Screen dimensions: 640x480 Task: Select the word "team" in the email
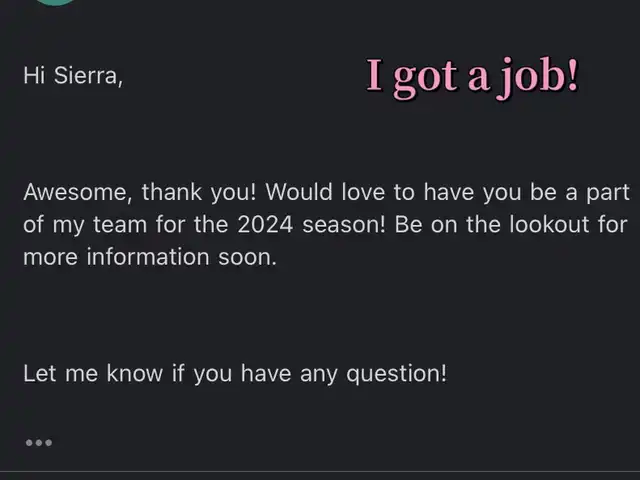point(120,225)
